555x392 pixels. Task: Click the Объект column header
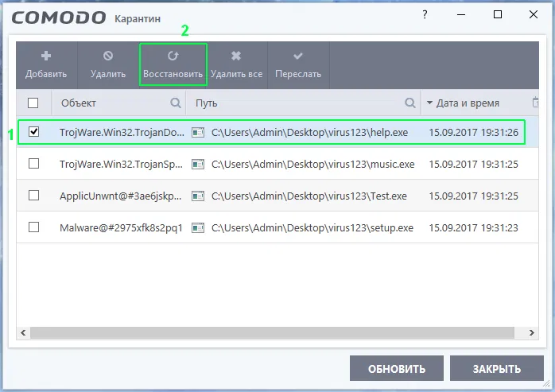[x=78, y=103]
